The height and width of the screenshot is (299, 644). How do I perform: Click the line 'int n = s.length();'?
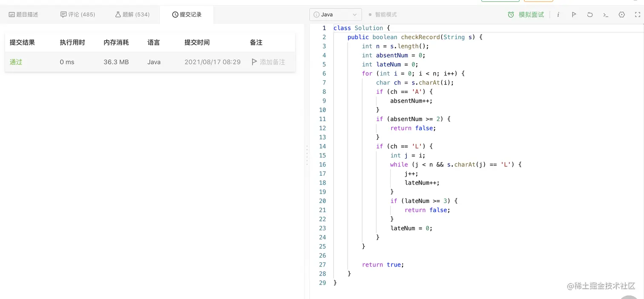click(395, 46)
